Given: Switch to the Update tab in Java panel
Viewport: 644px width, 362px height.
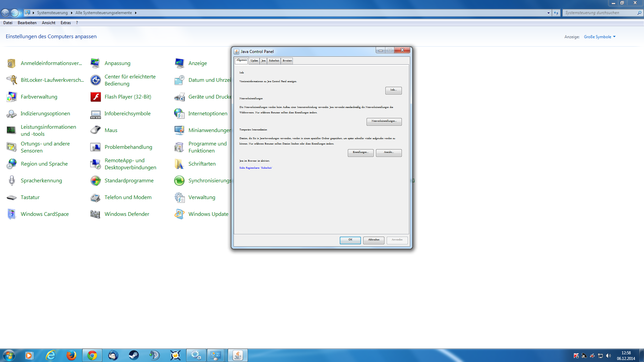Looking at the screenshot, I should pyautogui.click(x=254, y=61).
